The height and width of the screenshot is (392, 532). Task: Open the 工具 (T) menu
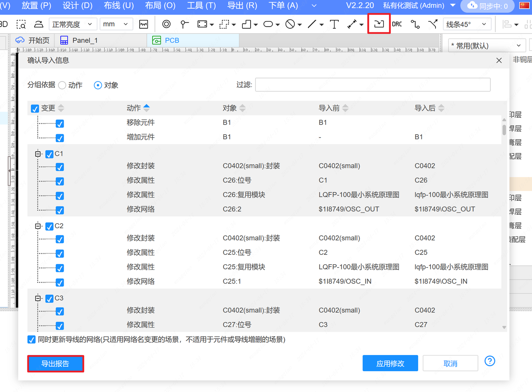202,5
